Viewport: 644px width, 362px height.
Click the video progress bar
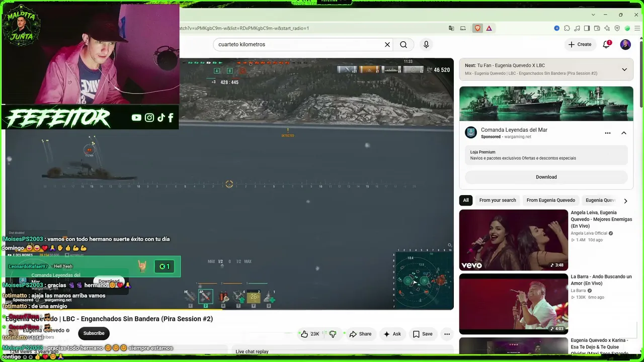click(x=229, y=309)
